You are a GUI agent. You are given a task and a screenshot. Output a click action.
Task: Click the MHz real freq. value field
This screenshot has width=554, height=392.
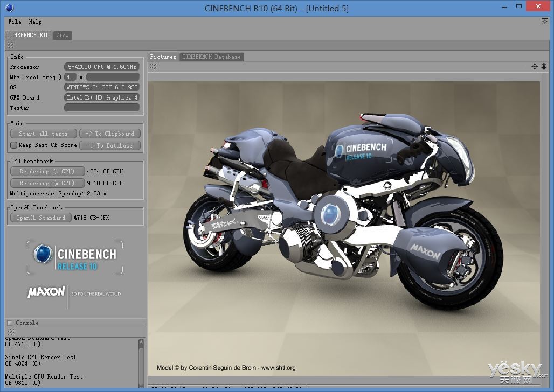point(70,77)
